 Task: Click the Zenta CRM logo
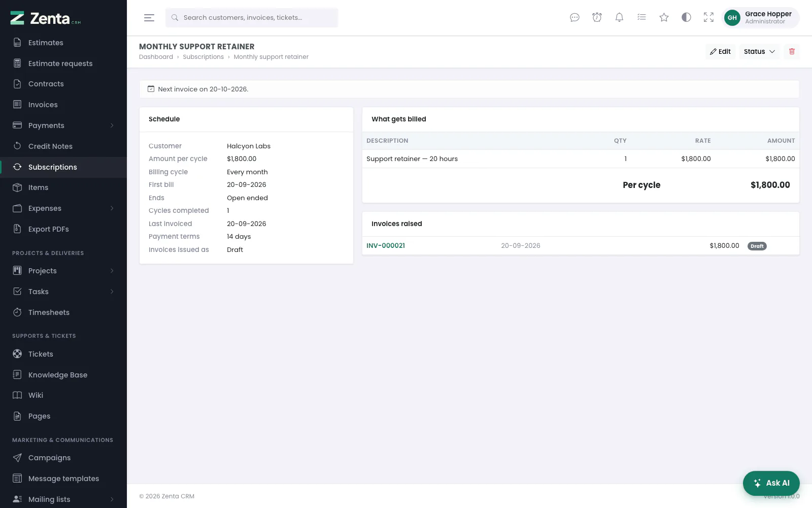click(x=46, y=18)
